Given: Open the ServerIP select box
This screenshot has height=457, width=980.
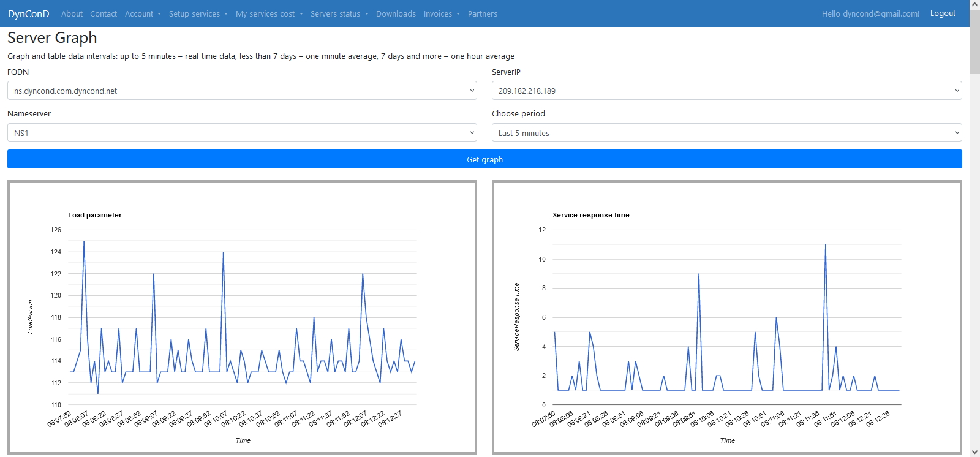Looking at the screenshot, I should point(726,91).
